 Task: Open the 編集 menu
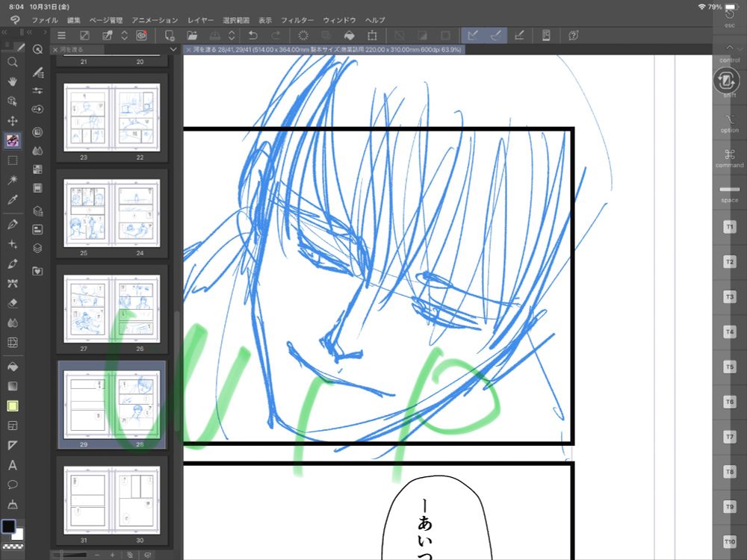(74, 20)
